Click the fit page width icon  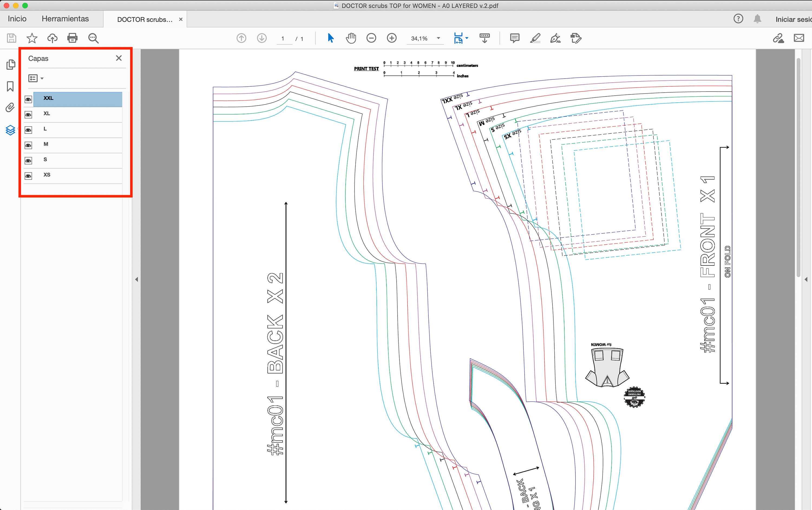pyautogui.click(x=458, y=38)
